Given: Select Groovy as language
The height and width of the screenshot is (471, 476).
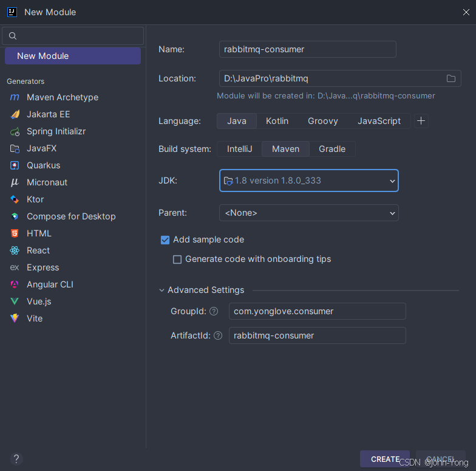Looking at the screenshot, I should tap(323, 121).
